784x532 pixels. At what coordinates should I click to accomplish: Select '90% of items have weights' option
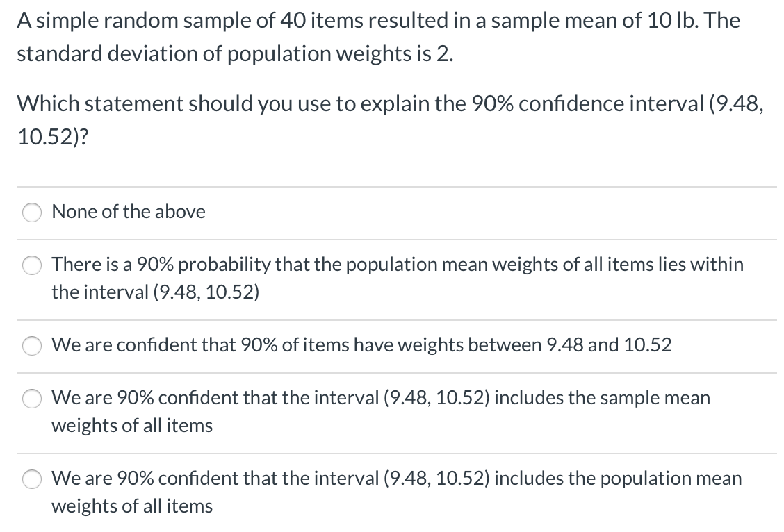tap(31, 345)
